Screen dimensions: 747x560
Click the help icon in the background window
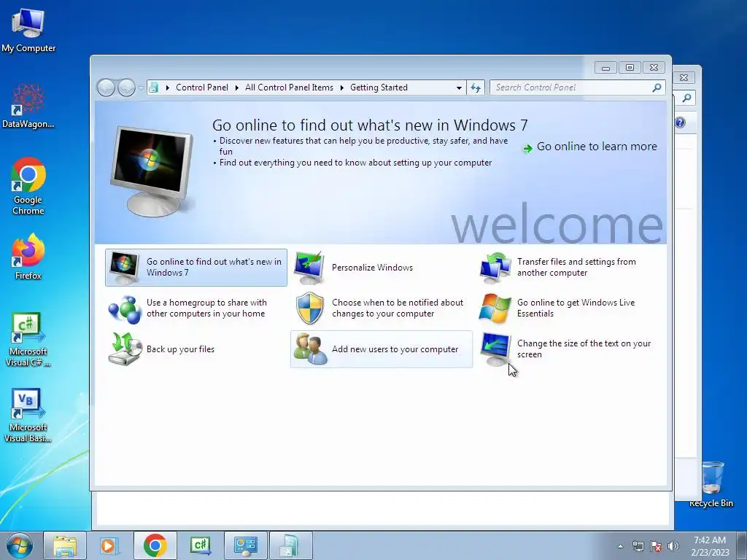pos(680,122)
